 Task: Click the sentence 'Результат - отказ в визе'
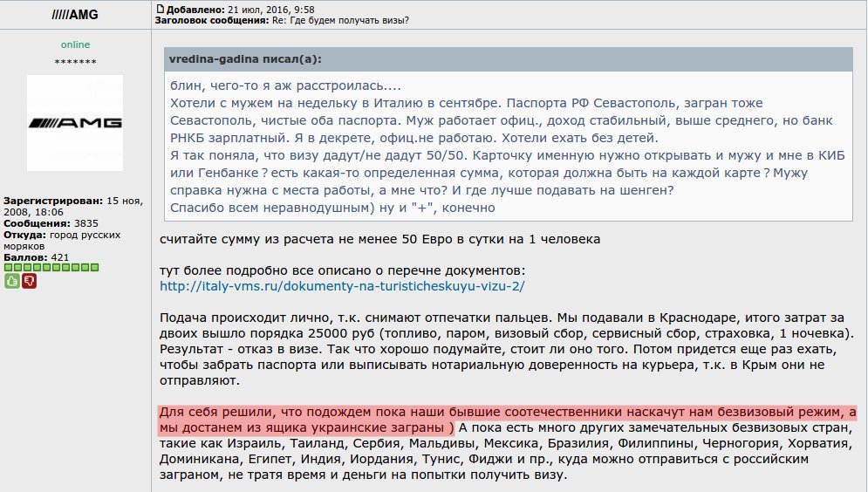tap(241, 349)
